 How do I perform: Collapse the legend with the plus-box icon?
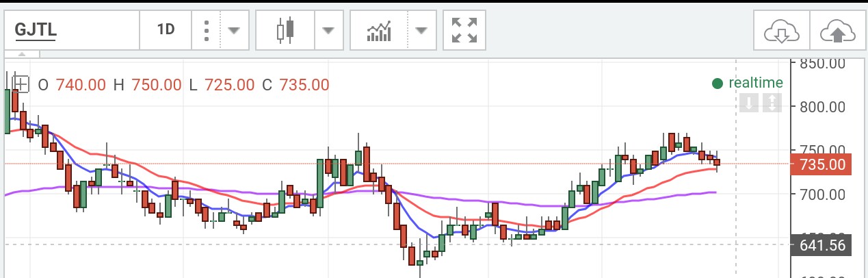point(21,84)
